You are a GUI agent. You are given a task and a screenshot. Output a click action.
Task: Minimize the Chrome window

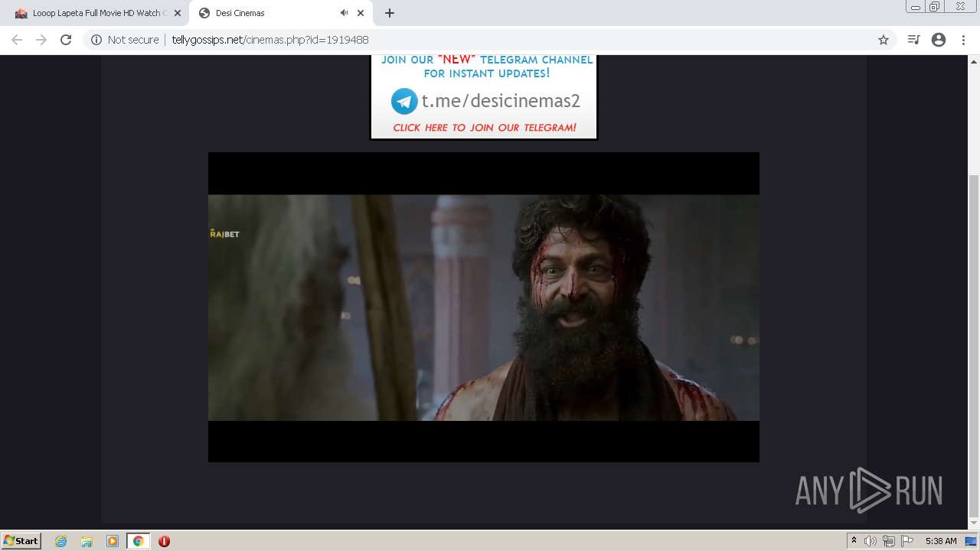[915, 7]
